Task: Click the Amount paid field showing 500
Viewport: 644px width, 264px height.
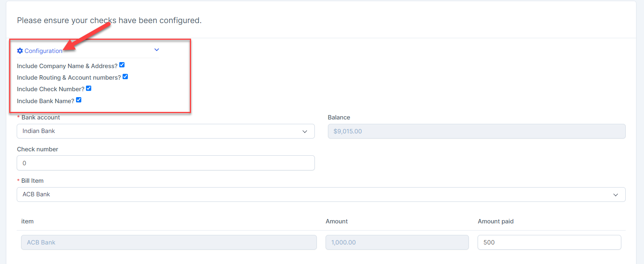Action: (x=549, y=242)
